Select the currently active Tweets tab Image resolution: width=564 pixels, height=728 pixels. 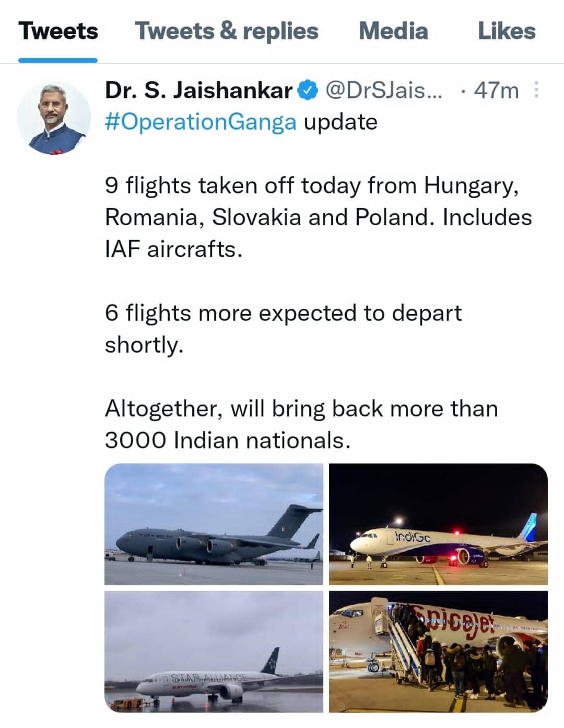58,31
